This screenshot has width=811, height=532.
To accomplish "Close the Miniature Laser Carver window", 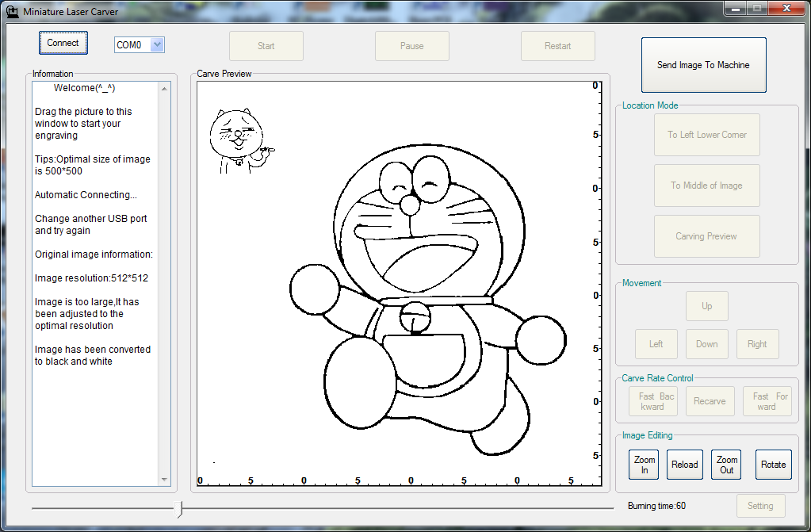I will click(x=786, y=8).
